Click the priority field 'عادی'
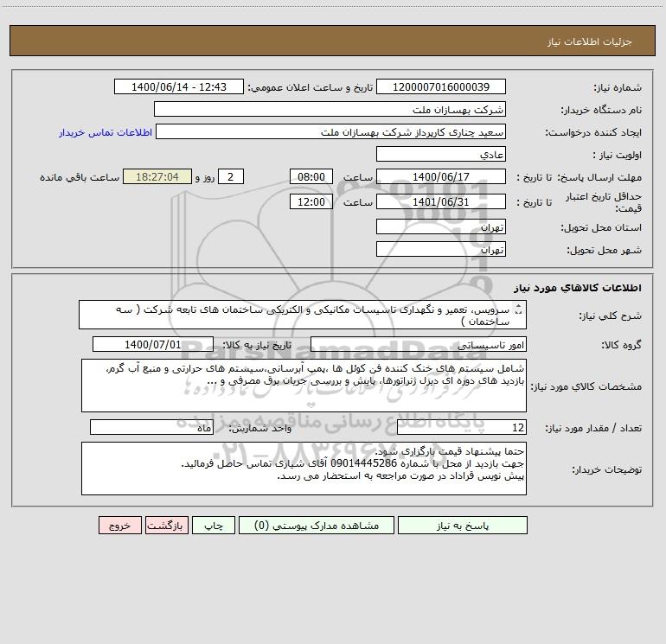Viewport: 666px width, 644px height. coord(441,154)
